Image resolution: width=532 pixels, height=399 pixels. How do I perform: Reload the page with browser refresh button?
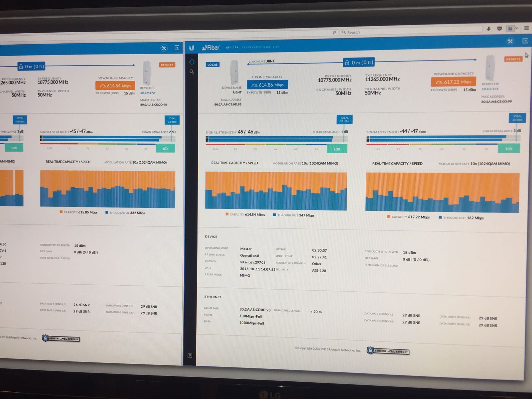tap(334, 33)
